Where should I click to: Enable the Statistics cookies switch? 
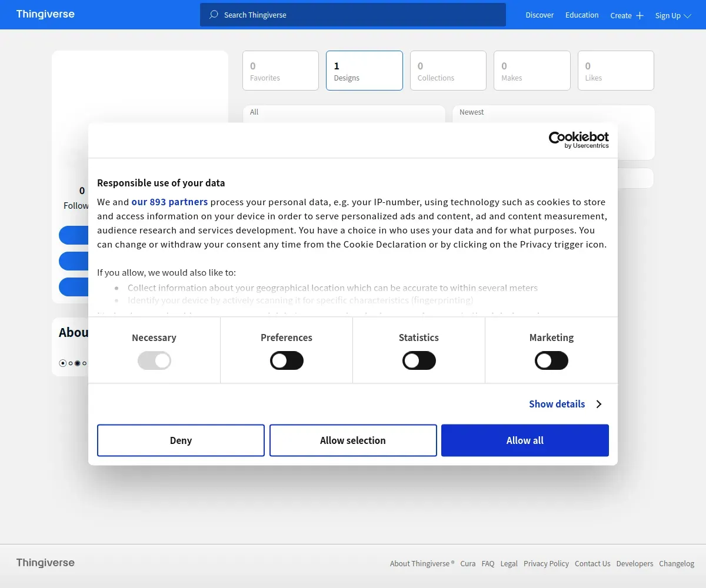(x=419, y=360)
